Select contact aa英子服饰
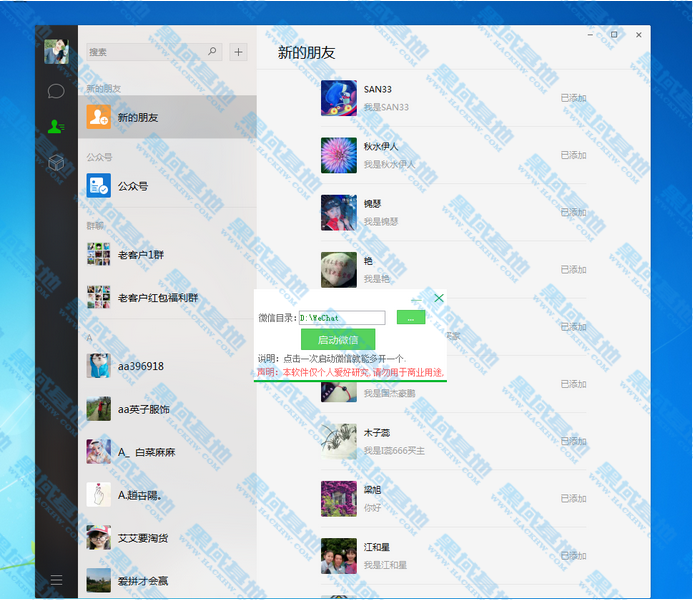 (167, 409)
